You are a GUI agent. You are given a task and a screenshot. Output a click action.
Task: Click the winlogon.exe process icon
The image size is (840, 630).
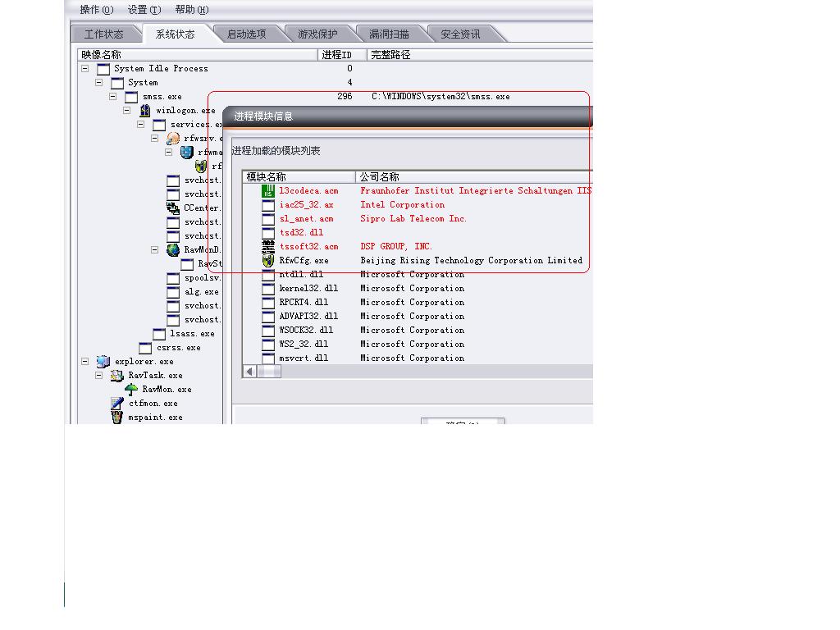click(x=145, y=111)
